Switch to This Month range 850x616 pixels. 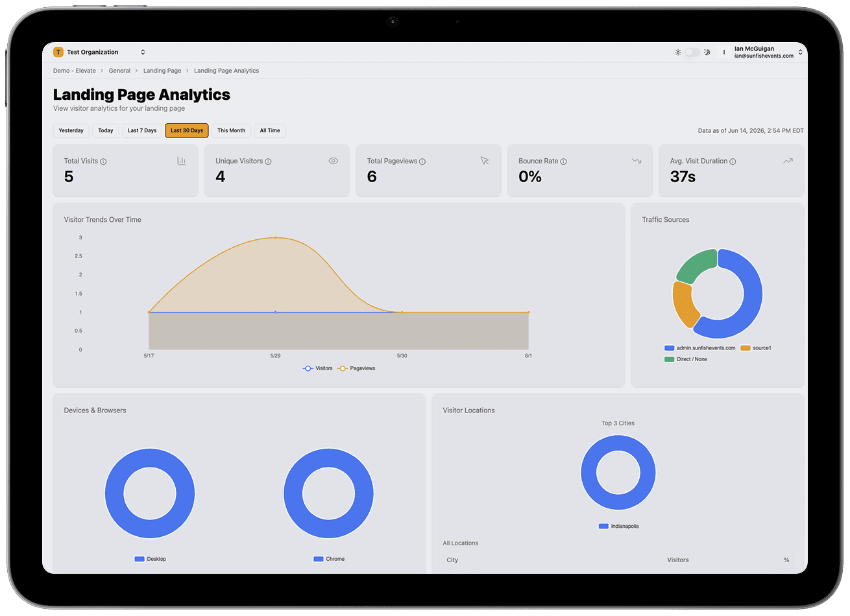[x=232, y=131]
